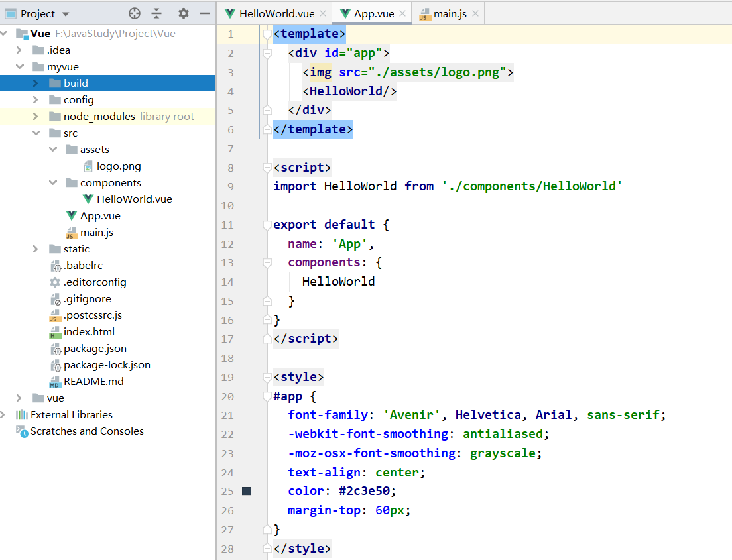Click README.md markdown file icon
Screen dimensions: 732x560
[55, 382]
